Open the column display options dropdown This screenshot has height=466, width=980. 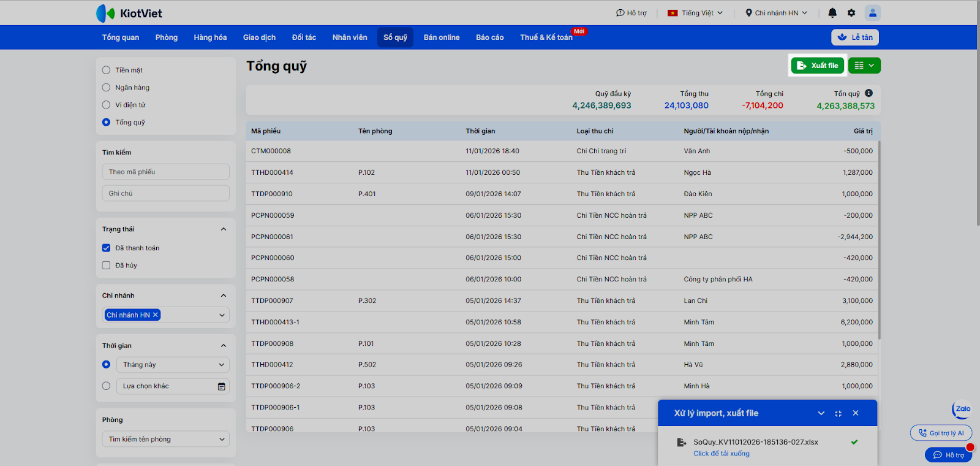864,66
